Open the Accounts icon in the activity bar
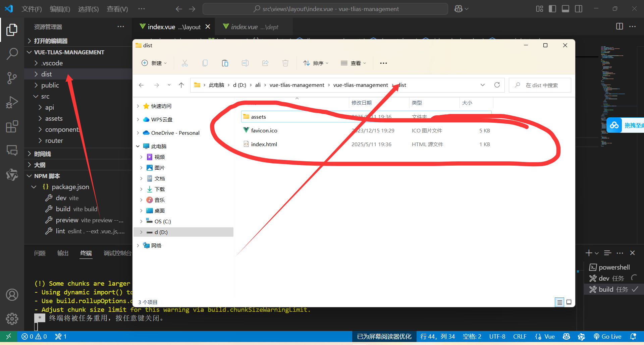644x345 pixels. (x=12, y=295)
